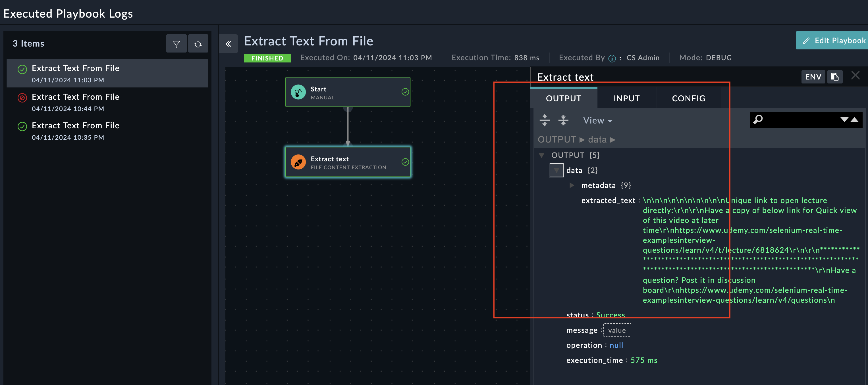Open the View dropdown menu

[x=598, y=120]
